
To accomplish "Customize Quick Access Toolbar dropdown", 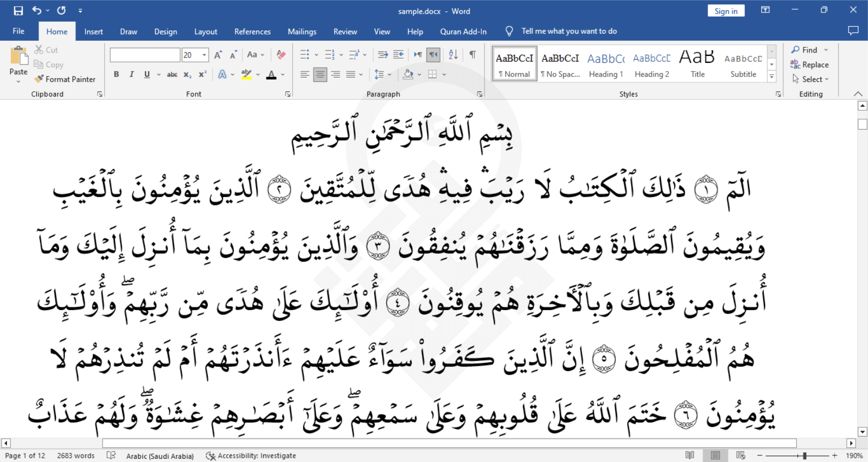I will coord(80,10).
